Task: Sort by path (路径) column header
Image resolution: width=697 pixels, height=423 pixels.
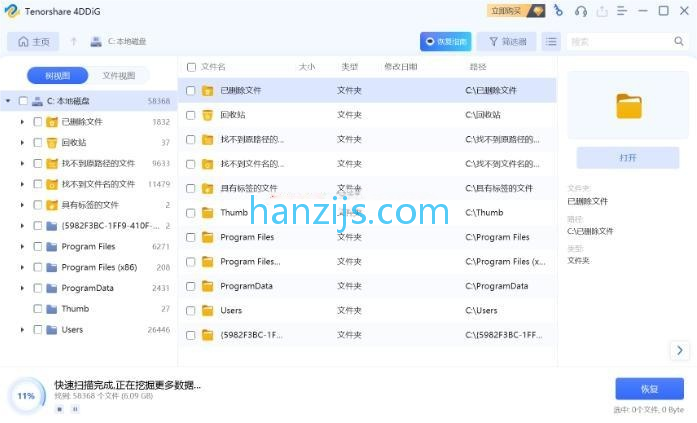Action: click(x=478, y=67)
